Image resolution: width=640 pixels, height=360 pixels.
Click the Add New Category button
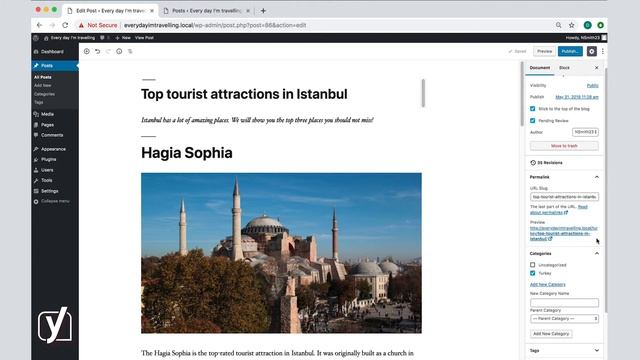[x=551, y=334]
